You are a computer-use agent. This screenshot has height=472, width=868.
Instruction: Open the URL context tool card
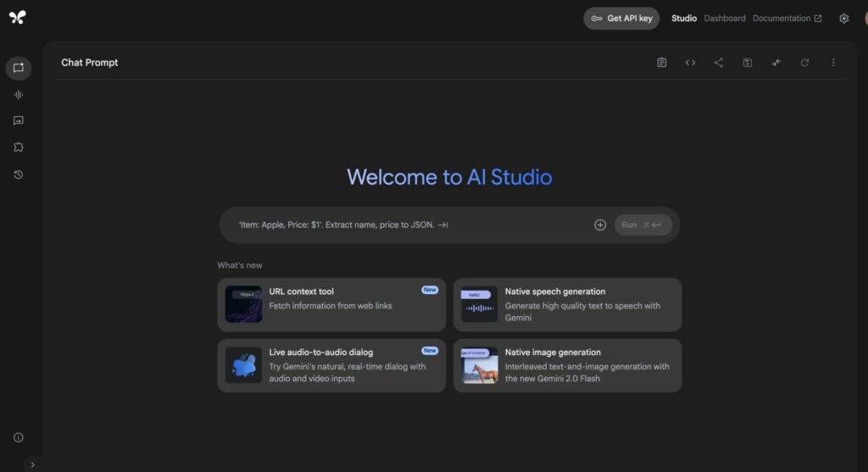pos(331,305)
